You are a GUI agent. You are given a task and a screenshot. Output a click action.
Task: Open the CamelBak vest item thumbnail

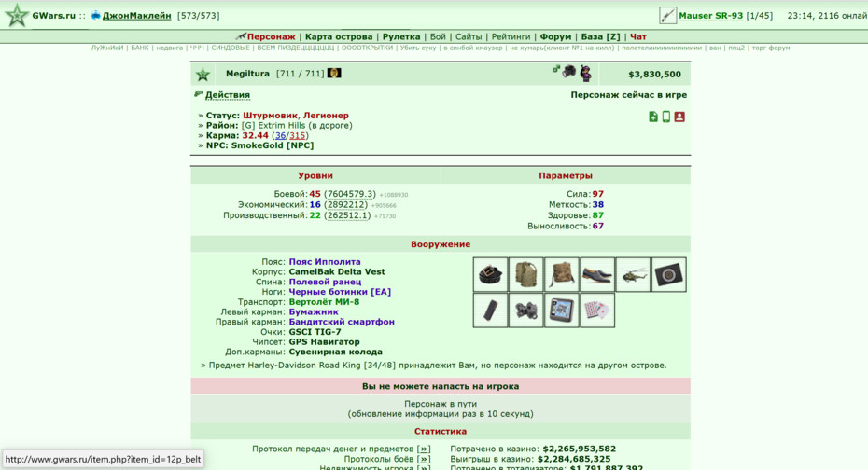pos(525,274)
